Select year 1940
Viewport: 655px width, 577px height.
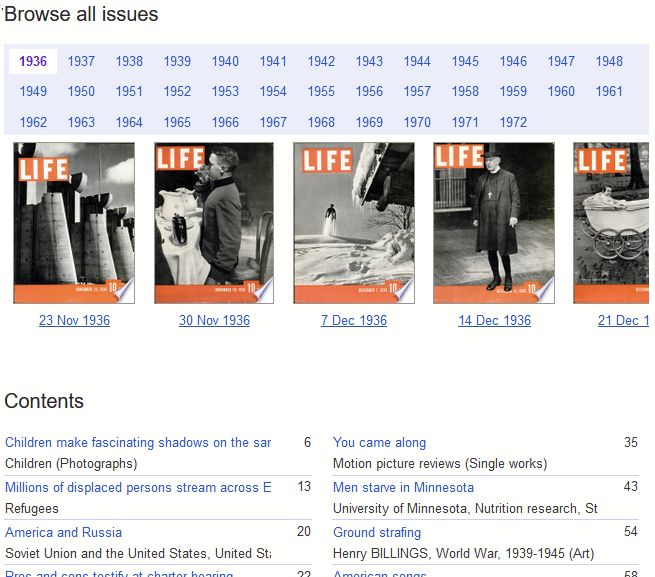[x=225, y=61]
